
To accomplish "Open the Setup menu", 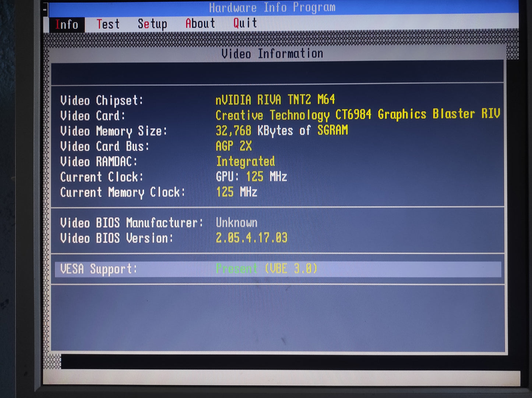I will click(152, 24).
